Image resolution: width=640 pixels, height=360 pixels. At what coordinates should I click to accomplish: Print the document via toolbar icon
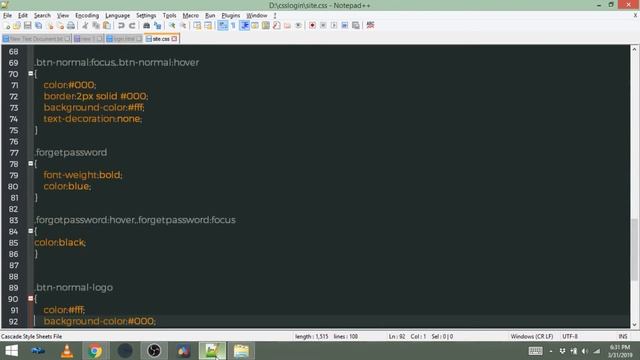coord(71,26)
